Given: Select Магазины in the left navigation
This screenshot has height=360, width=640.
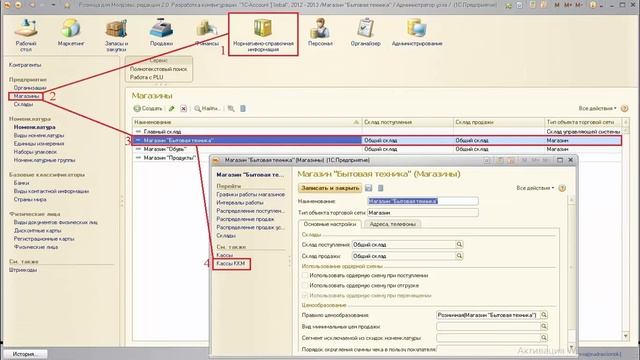Looking at the screenshot, I should [x=26, y=96].
